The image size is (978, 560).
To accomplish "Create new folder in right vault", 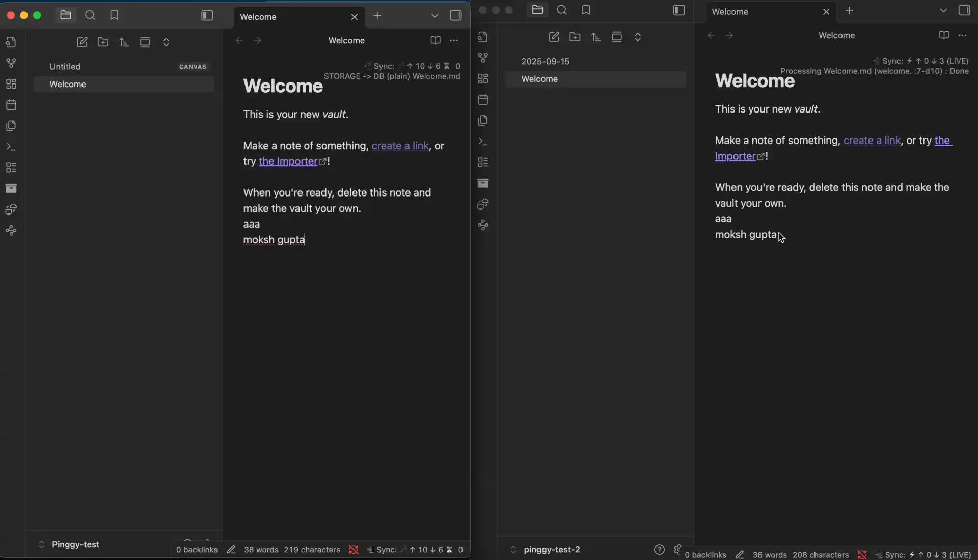I will (x=575, y=37).
